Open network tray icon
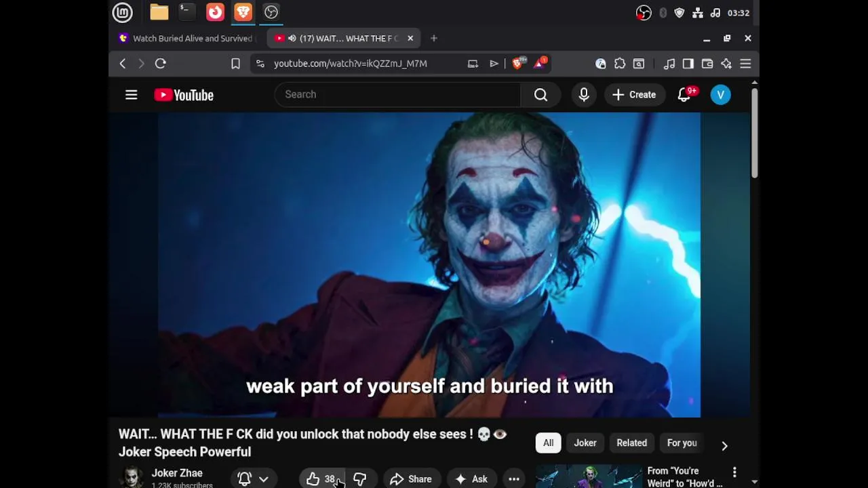Image resolution: width=868 pixels, height=488 pixels. (x=698, y=13)
